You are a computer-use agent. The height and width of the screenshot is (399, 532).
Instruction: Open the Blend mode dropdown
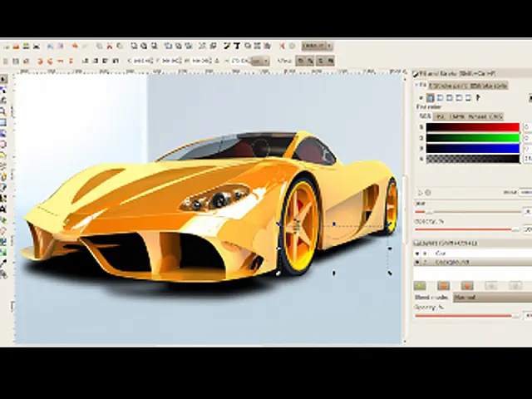pos(493,298)
